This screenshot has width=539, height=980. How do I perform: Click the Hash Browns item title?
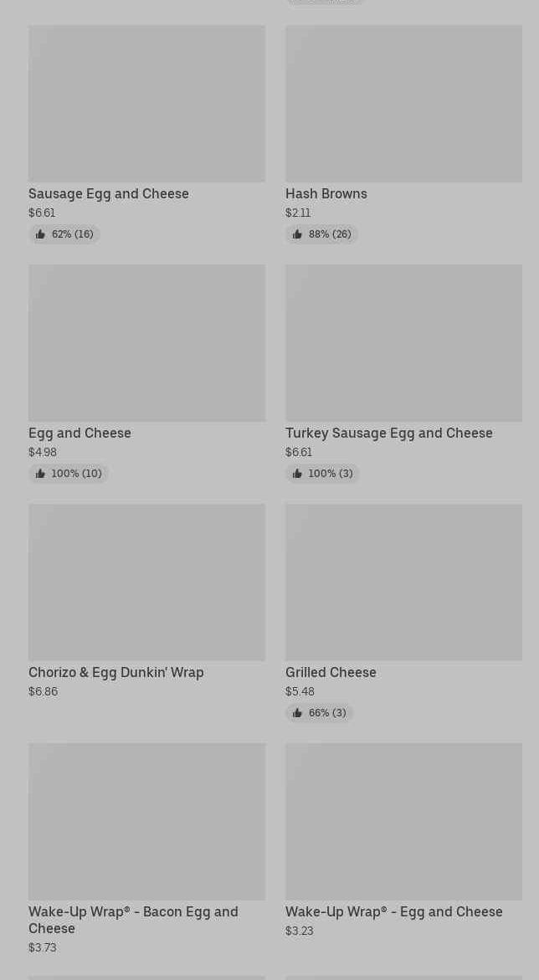pos(326,193)
